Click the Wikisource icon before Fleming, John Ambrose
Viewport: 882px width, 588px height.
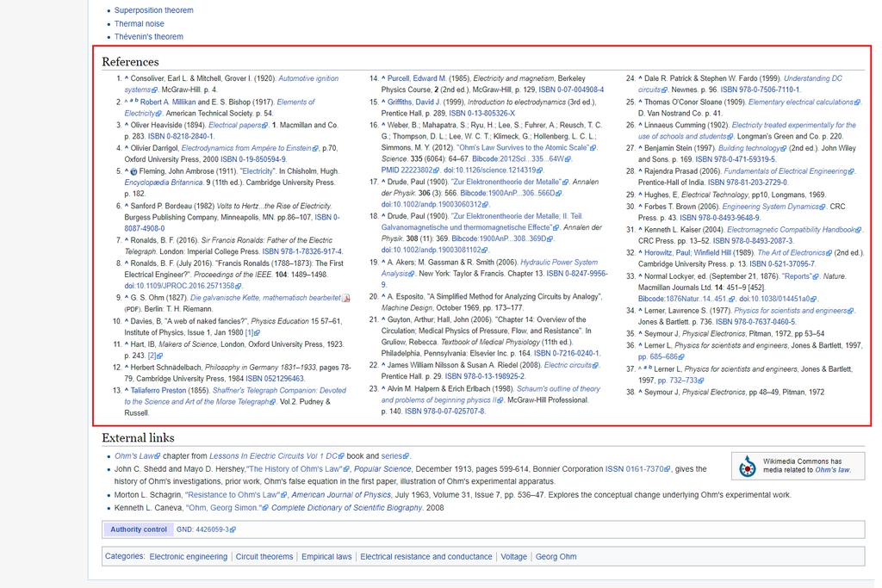[134, 171]
